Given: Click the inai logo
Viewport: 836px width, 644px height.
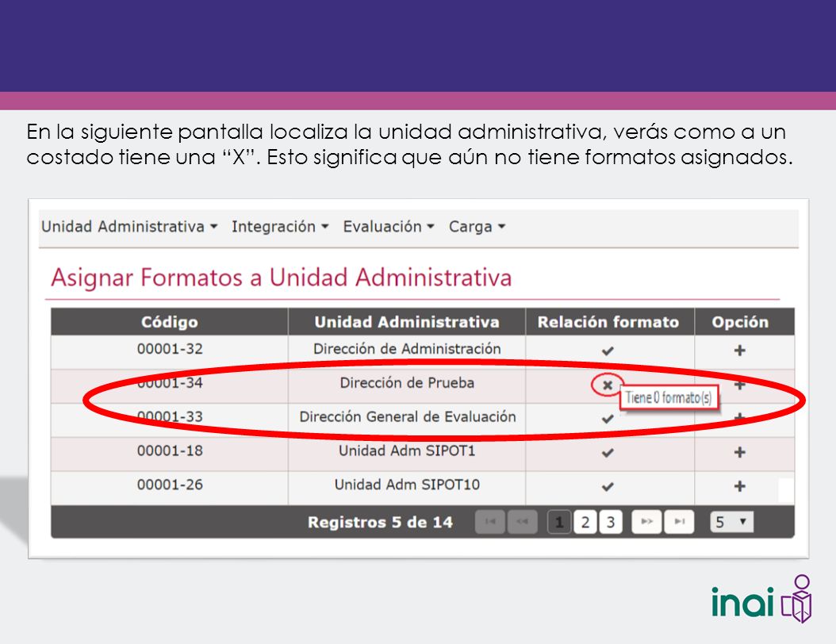Looking at the screenshot, I should (761, 599).
